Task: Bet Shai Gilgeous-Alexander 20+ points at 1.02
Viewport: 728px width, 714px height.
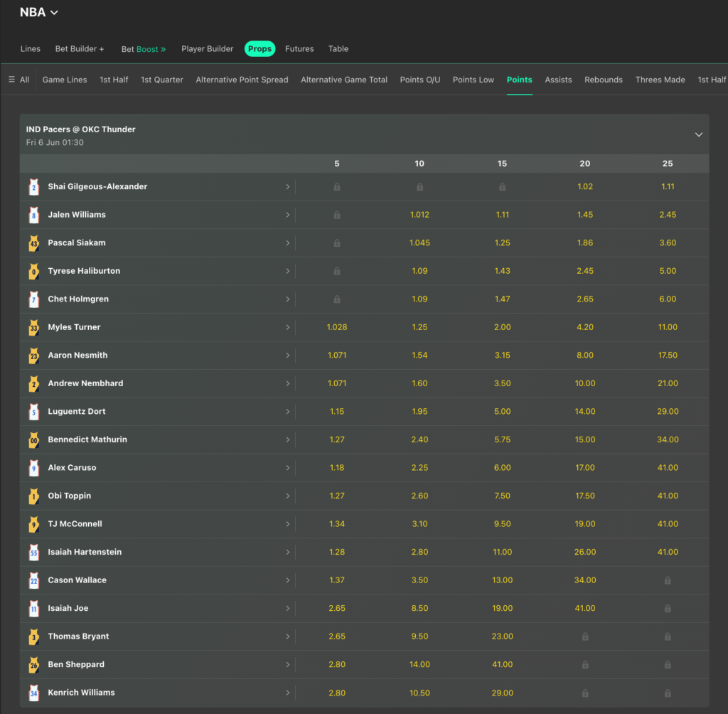Action: coord(585,187)
